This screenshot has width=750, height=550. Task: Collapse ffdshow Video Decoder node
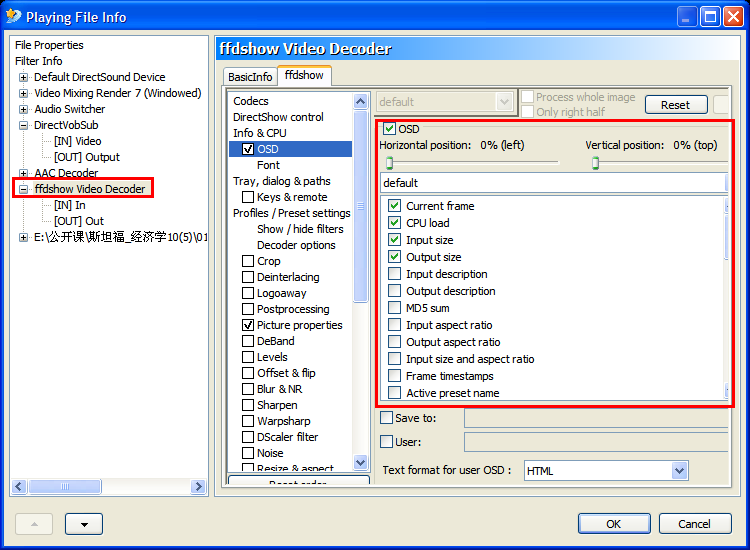coord(23,189)
